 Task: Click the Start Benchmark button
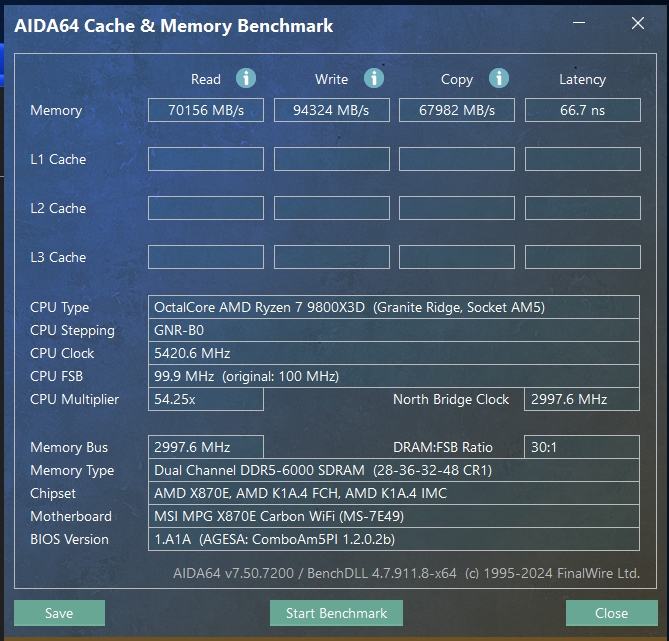tap(336, 613)
